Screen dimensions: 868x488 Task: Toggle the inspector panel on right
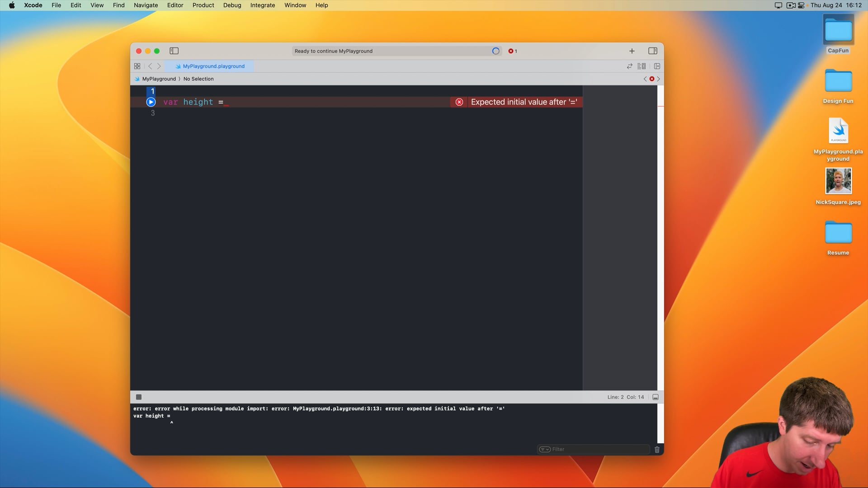click(x=653, y=51)
